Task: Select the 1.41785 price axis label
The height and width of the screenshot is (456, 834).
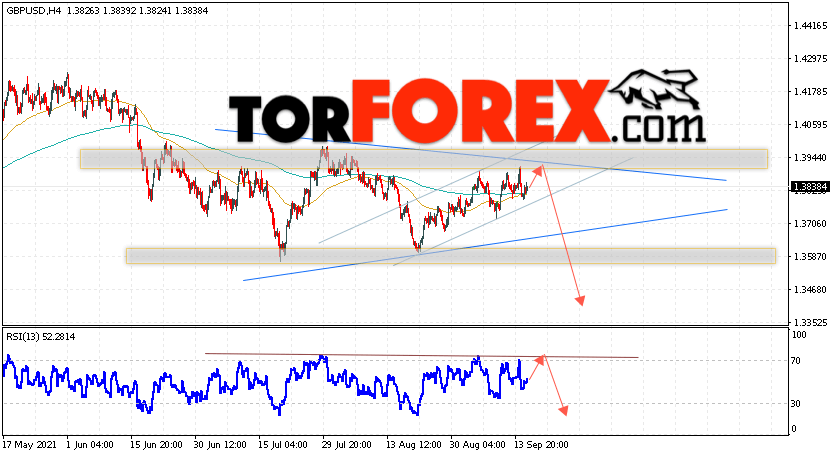Action: (811, 92)
